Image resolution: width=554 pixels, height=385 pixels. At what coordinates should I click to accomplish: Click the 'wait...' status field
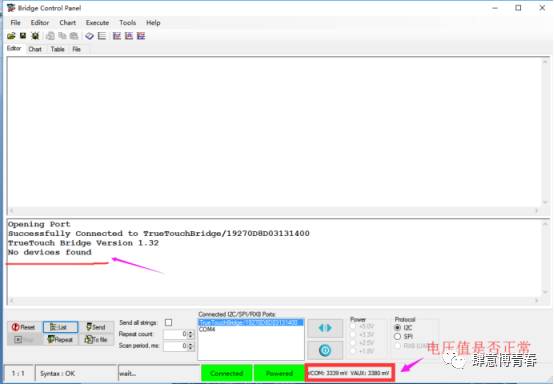159,373
